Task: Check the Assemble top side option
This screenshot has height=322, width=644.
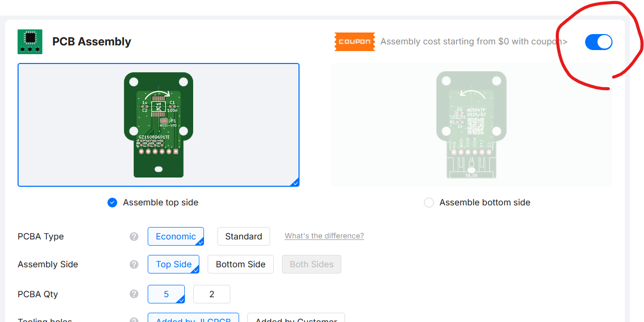Action: [x=113, y=203]
